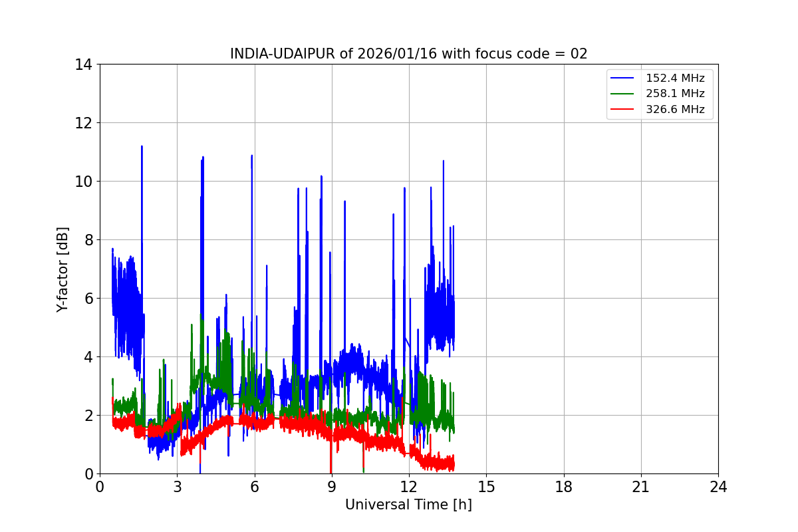Screen dimensions: 798x532
Task: Click y-axis tick label 14
Action: (x=84, y=65)
